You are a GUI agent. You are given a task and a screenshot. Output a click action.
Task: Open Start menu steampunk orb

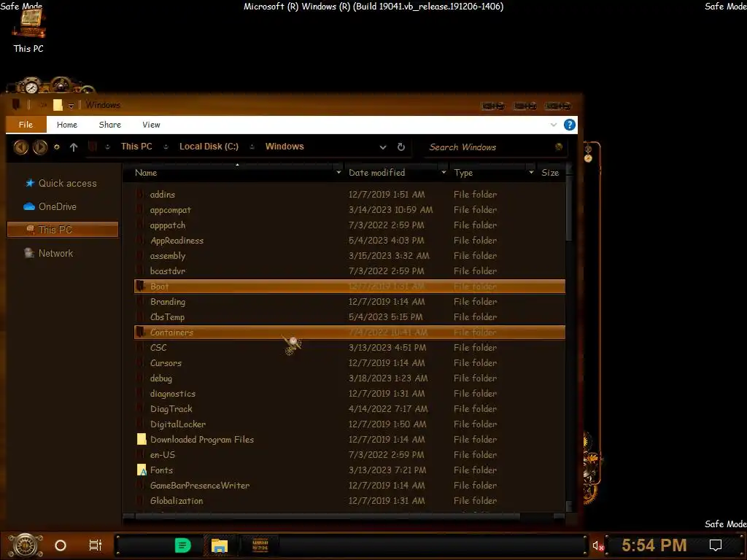(x=26, y=545)
